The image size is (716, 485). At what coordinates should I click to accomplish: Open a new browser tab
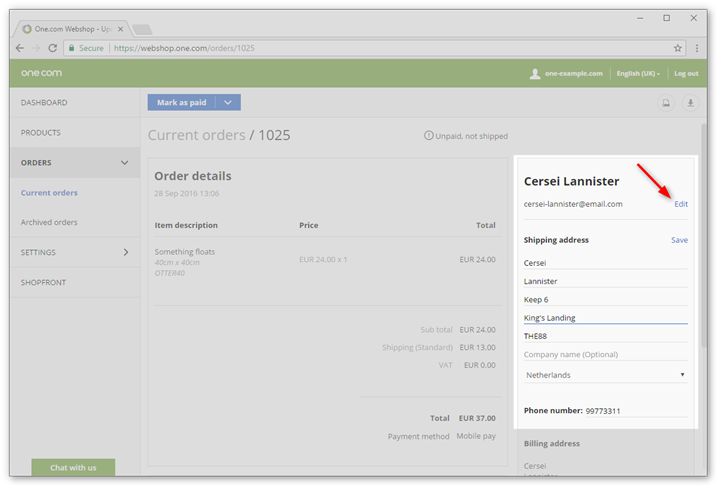click(142, 30)
